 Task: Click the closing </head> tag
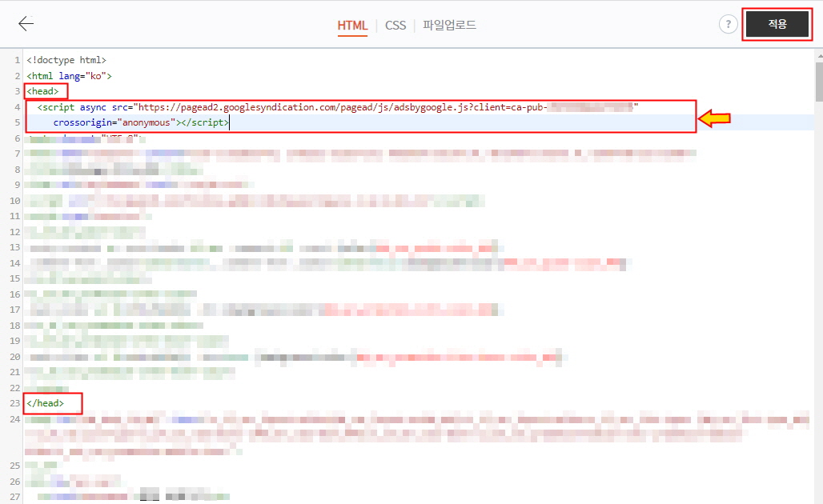pos(45,402)
